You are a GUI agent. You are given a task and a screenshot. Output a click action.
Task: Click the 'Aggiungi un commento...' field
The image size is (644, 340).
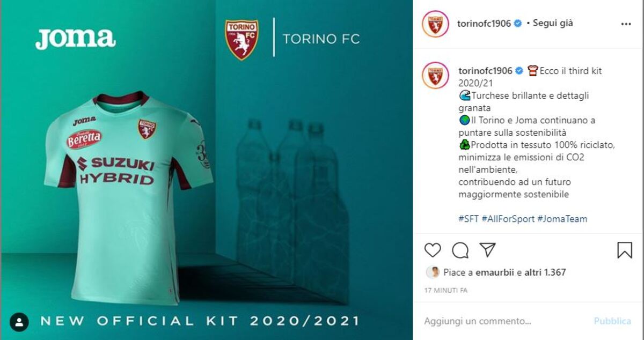504,321
